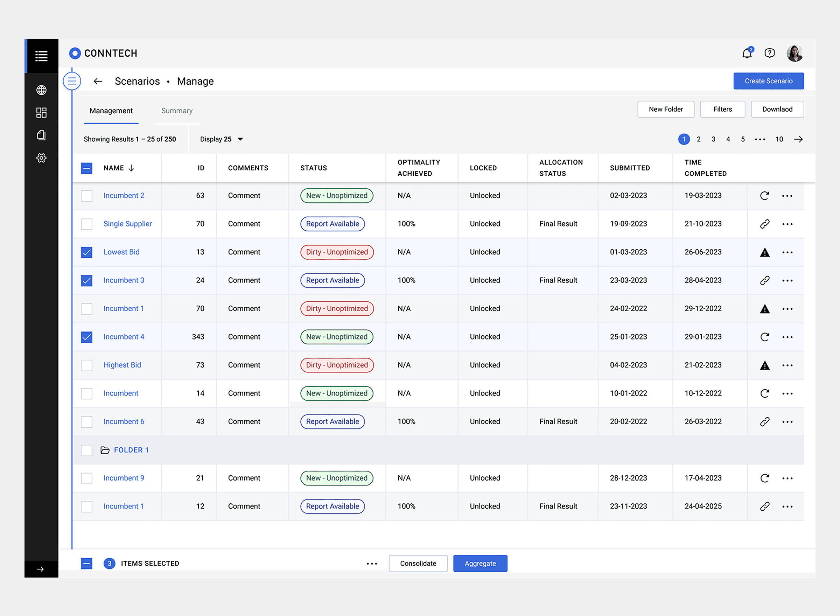Click the Create Scenario button
The height and width of the screenshot is (616, 840).
(x=768, y=81)
